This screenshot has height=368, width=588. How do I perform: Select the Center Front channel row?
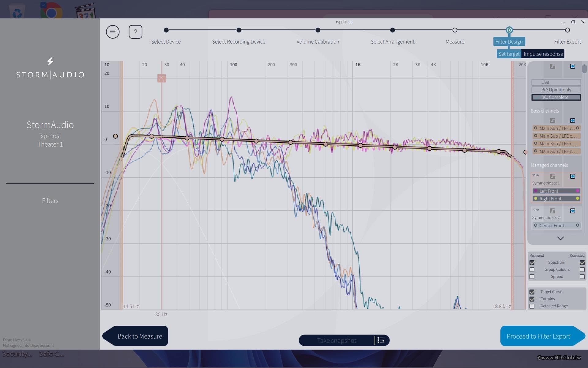coord(556,225)
